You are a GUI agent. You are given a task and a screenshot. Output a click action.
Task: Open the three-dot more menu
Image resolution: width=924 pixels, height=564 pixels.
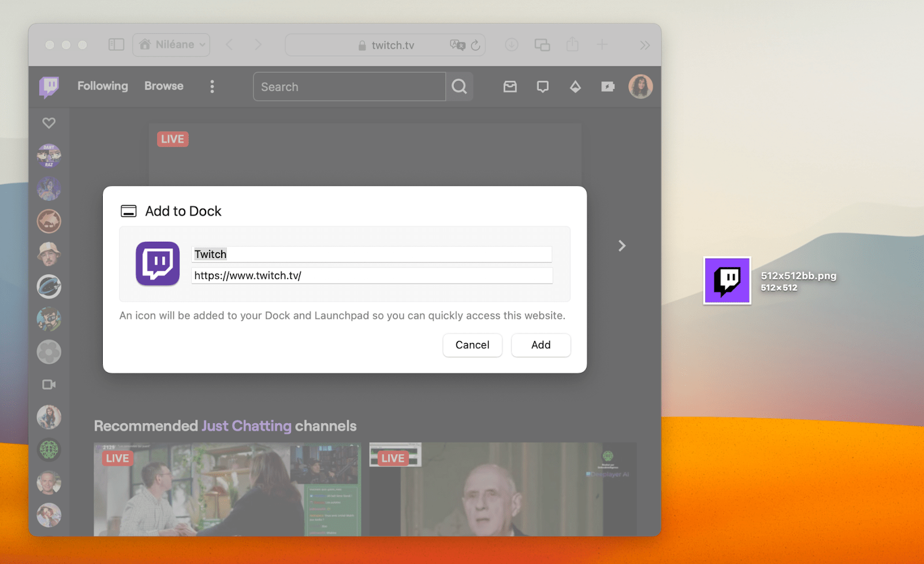click(212, 87)
